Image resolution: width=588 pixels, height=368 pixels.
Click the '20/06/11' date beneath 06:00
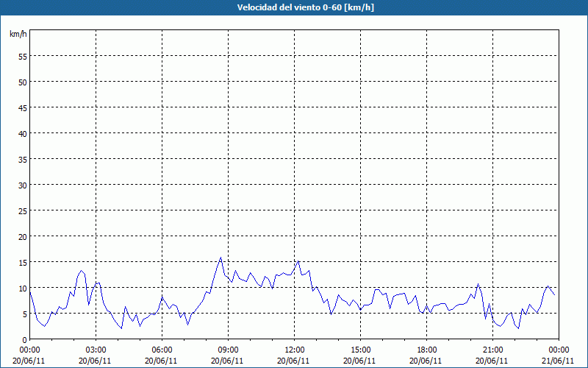click(x=161, y=361)
